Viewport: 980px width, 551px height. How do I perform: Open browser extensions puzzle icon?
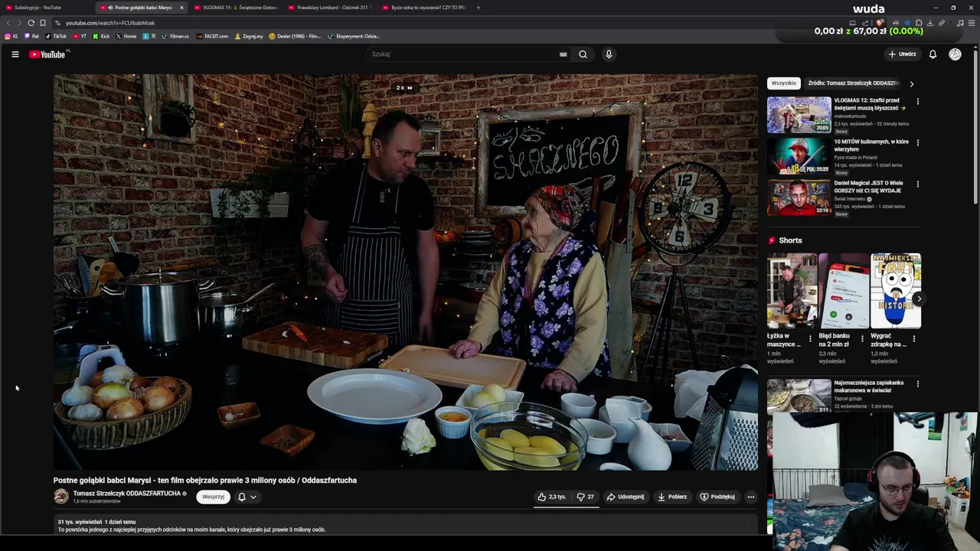(919, 23)
